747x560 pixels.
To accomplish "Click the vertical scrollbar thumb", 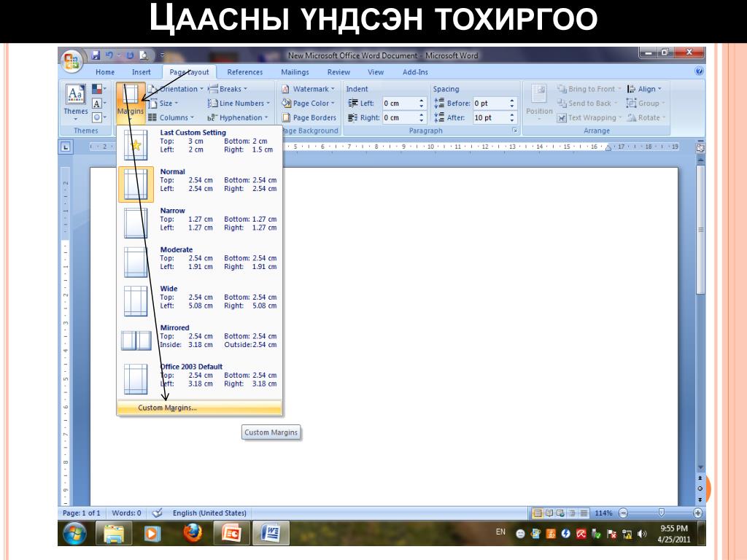I will point(700,230).
